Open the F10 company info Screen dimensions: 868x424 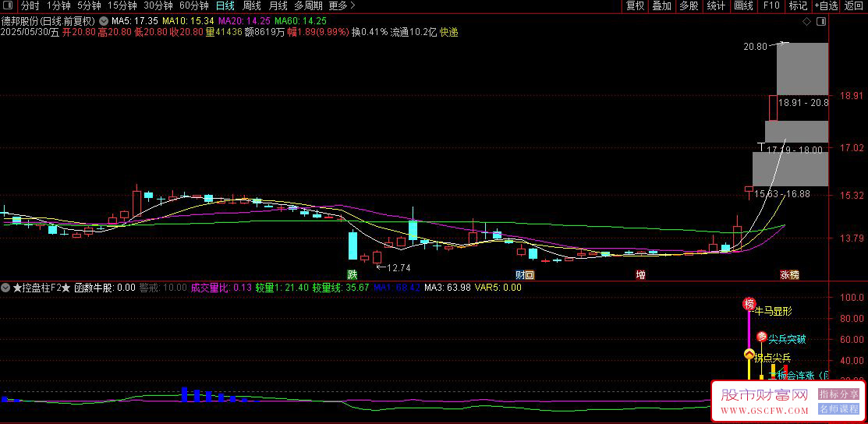click(771, 6)
